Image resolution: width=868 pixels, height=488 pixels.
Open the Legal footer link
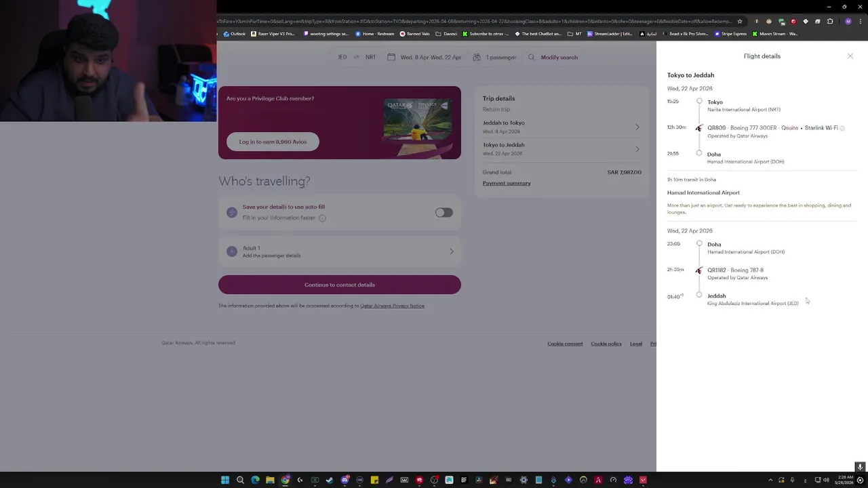point(635,344)
